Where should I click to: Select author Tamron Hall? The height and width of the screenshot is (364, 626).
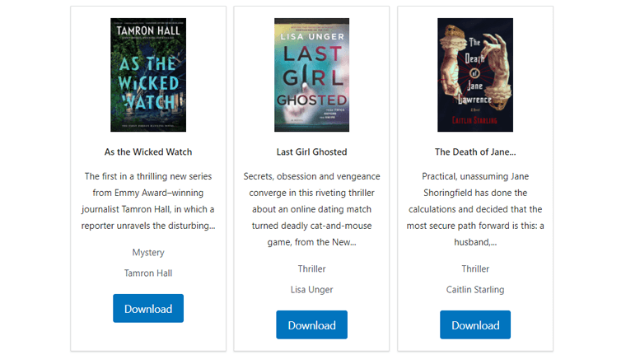(148, 273)
